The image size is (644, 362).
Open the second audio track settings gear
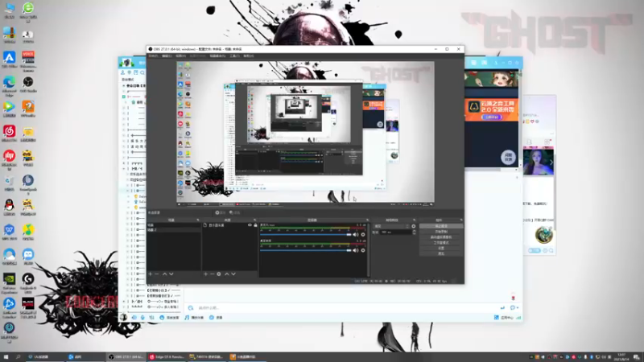[x=363, y=250]
